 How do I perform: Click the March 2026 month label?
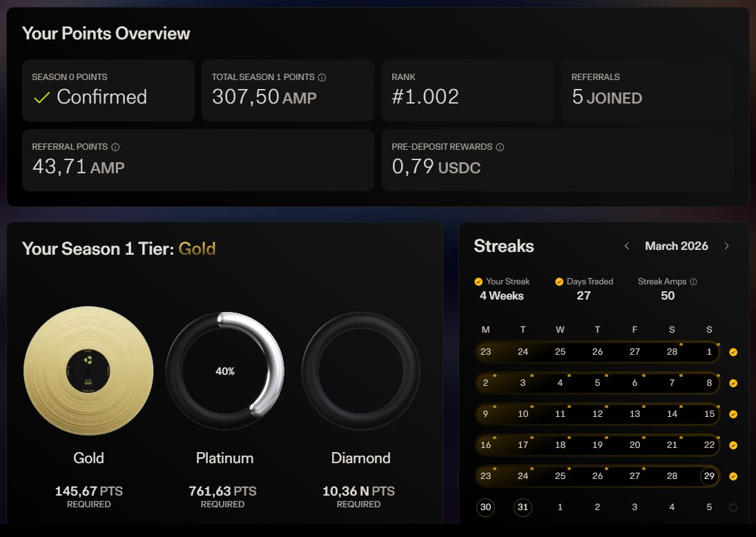(x=677, y=246)
